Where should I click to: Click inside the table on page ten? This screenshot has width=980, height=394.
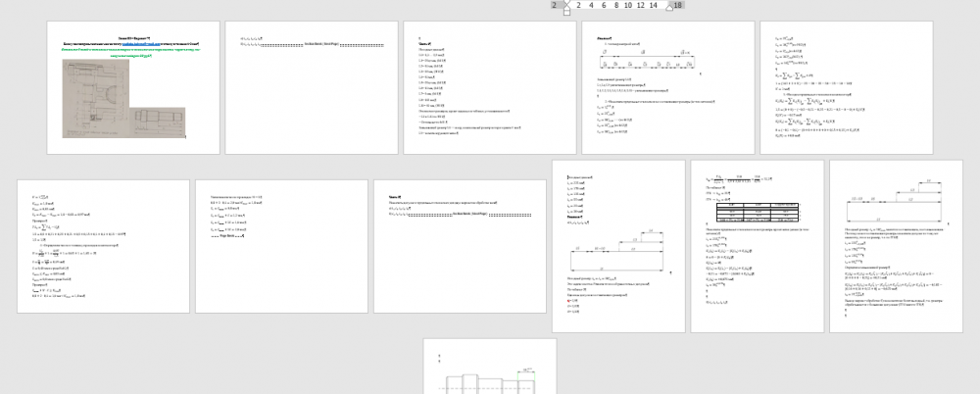point(758,213)
